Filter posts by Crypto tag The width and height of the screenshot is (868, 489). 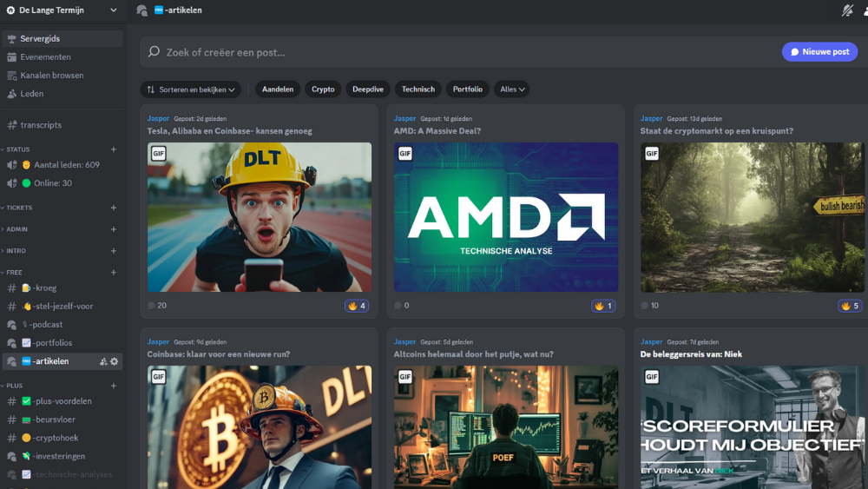click(x=323, y=89)
